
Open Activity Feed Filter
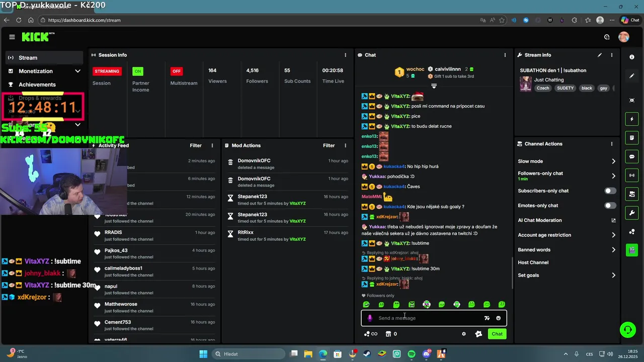tap(196, 145)
